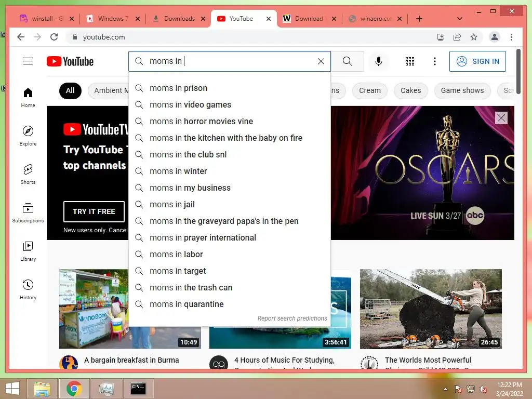Choose suggestion "moms in horror movies vine"
This screenshot has height=399, width=532.
click(229, 122)
